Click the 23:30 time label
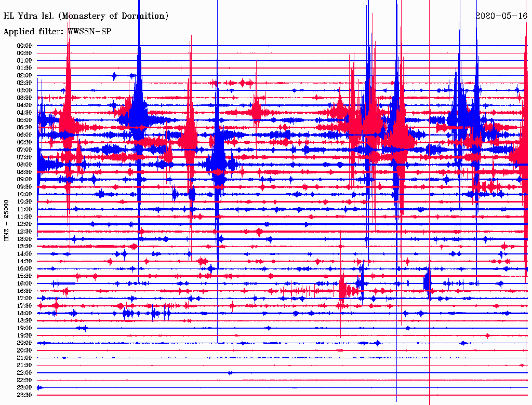 24,395
